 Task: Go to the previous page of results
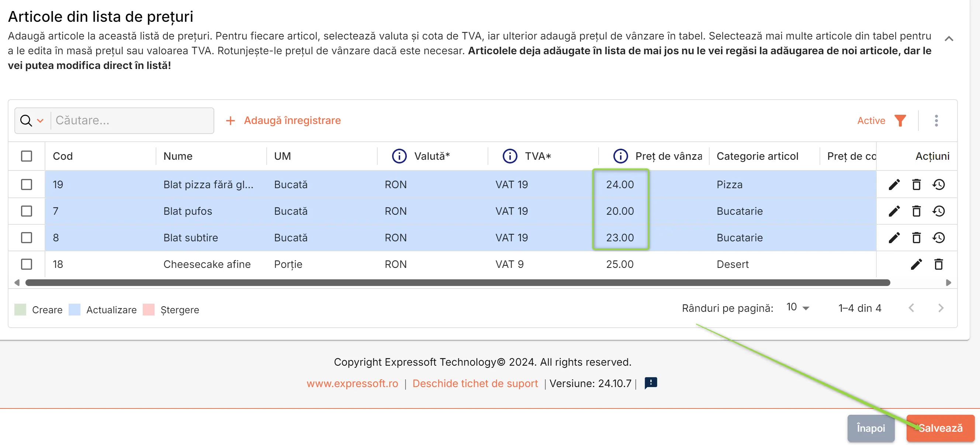pyautogui.click(x=911, y=308)
